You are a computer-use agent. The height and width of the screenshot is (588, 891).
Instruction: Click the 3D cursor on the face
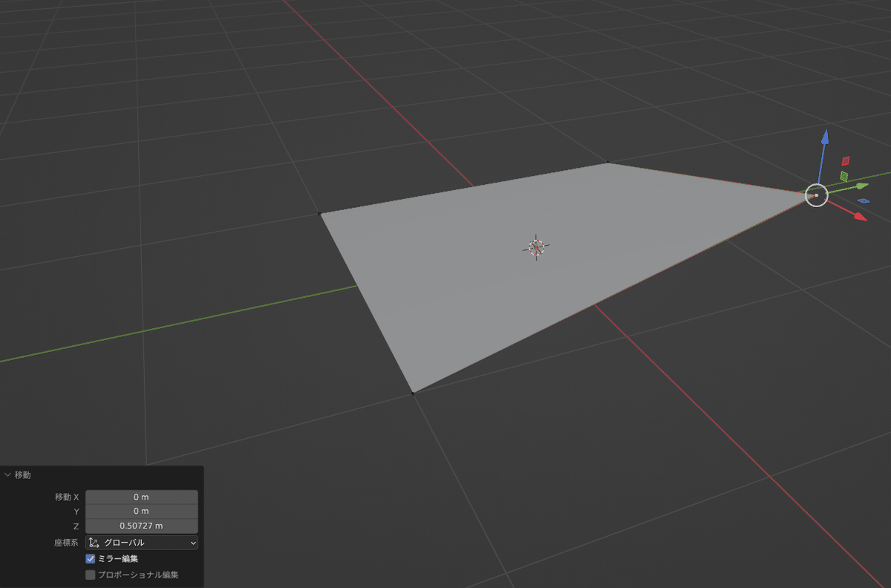coord(536,247)
